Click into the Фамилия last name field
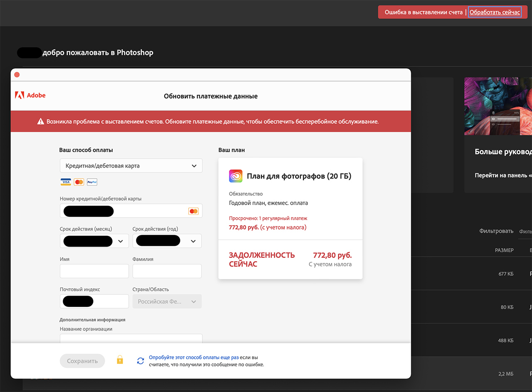 click(x=167, y=271)
